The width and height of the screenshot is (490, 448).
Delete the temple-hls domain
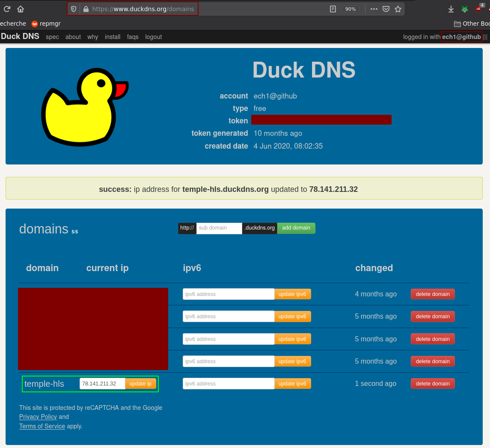(x=433, y=384)
